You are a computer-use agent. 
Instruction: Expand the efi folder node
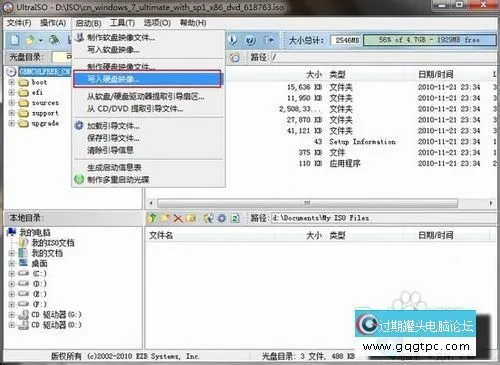coord(11,93)
